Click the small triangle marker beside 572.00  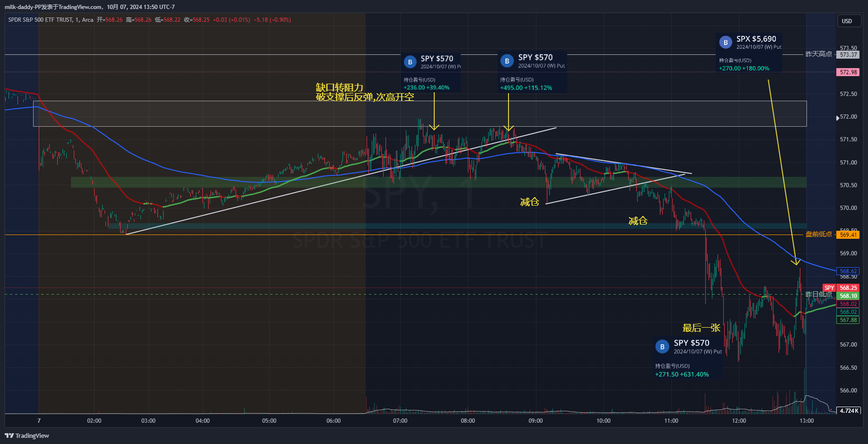(838, 118)
